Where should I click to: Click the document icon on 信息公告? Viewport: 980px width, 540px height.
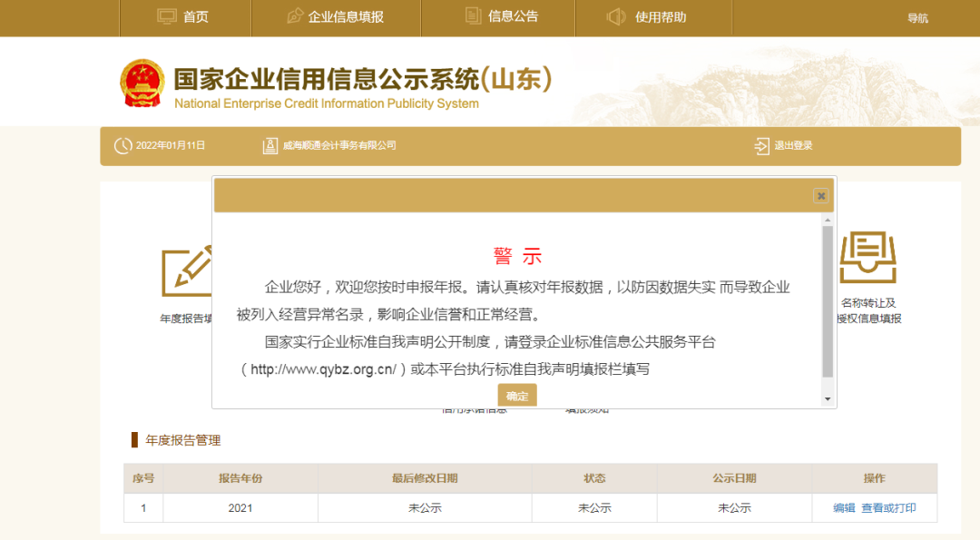tap(472, 15)
